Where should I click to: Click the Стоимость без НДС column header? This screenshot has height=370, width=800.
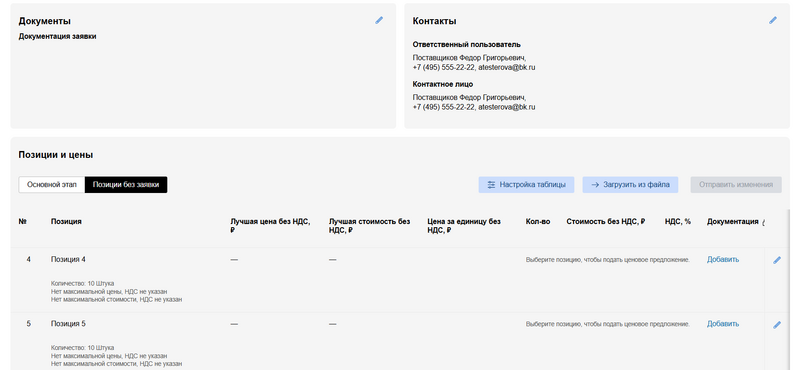[x=606, y=221]
